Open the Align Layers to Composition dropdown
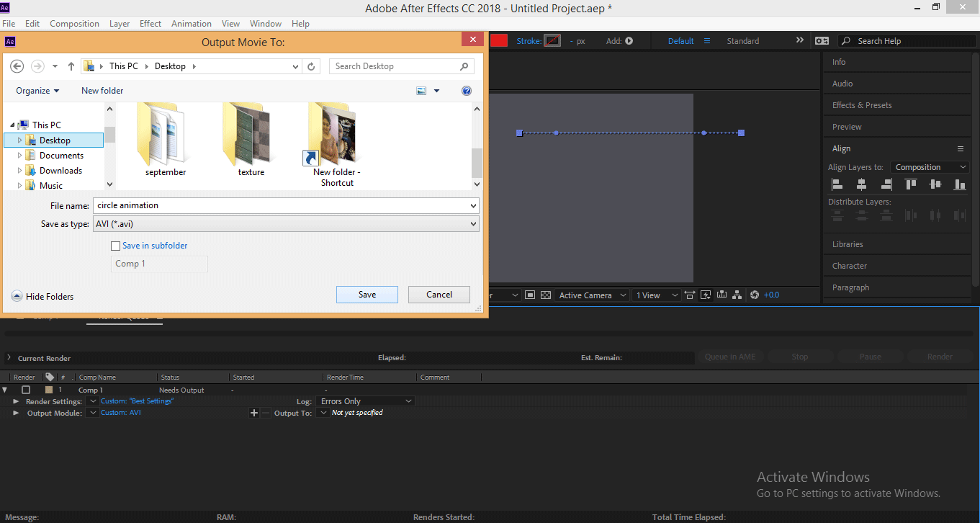This screenshot has height=523, width=980. (930, 167)
